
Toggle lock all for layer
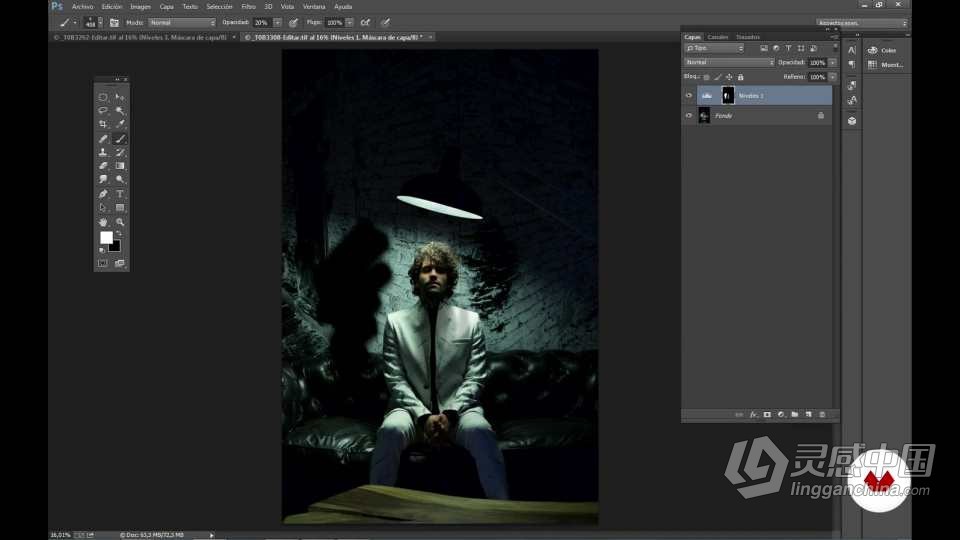(x=741, y=77)
